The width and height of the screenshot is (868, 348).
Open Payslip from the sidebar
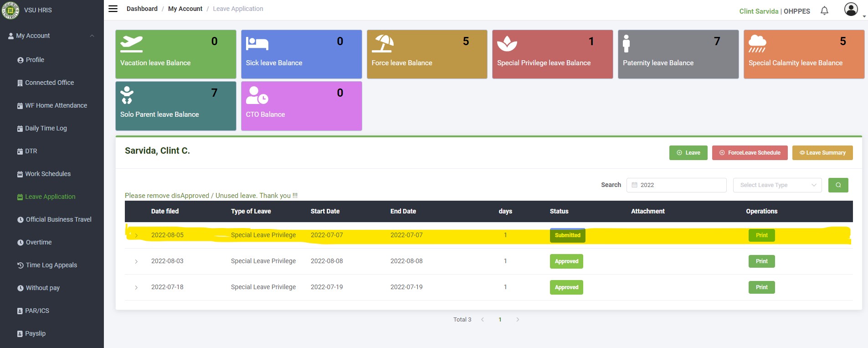tap(35, 333)
